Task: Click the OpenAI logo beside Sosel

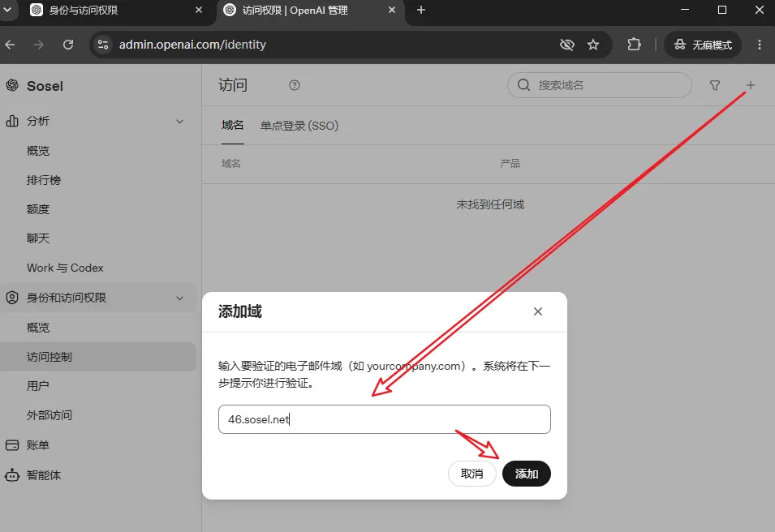Action: pos(12,85)
